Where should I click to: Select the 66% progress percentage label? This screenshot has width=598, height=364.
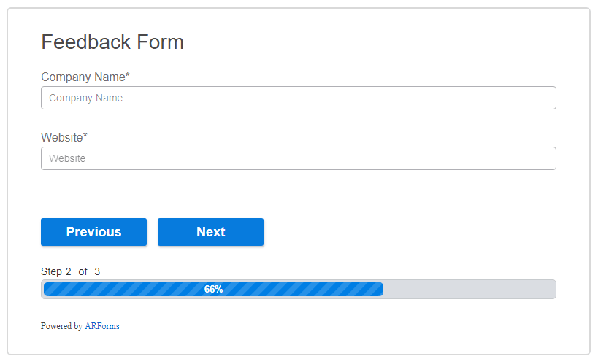(213, 290)
